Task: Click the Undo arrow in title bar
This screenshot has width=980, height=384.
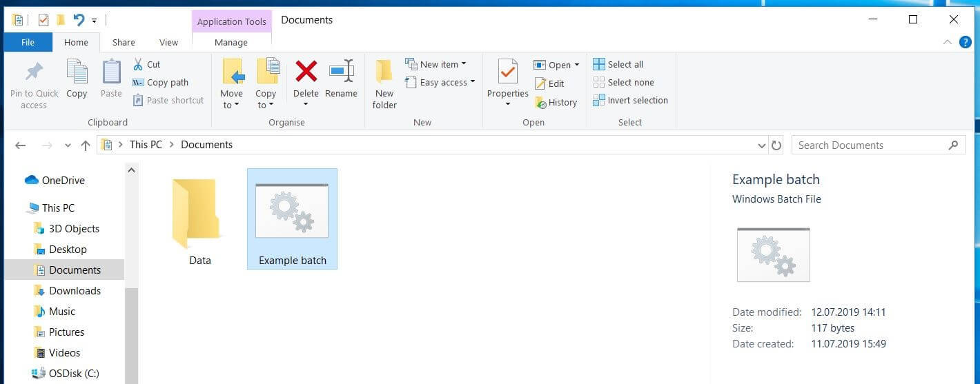Action: click(79, 20)
